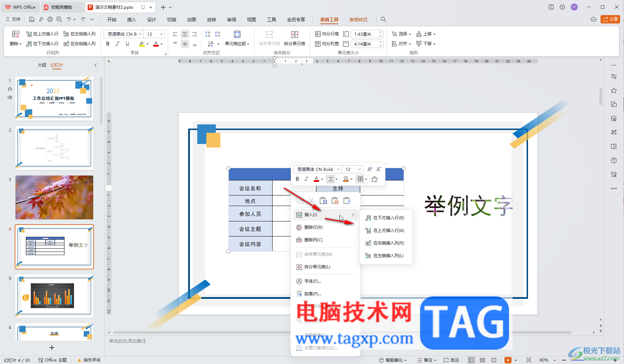624x364 pixels.
Task: Set left text alignment in ribbon
Action: tap(175, 34)
